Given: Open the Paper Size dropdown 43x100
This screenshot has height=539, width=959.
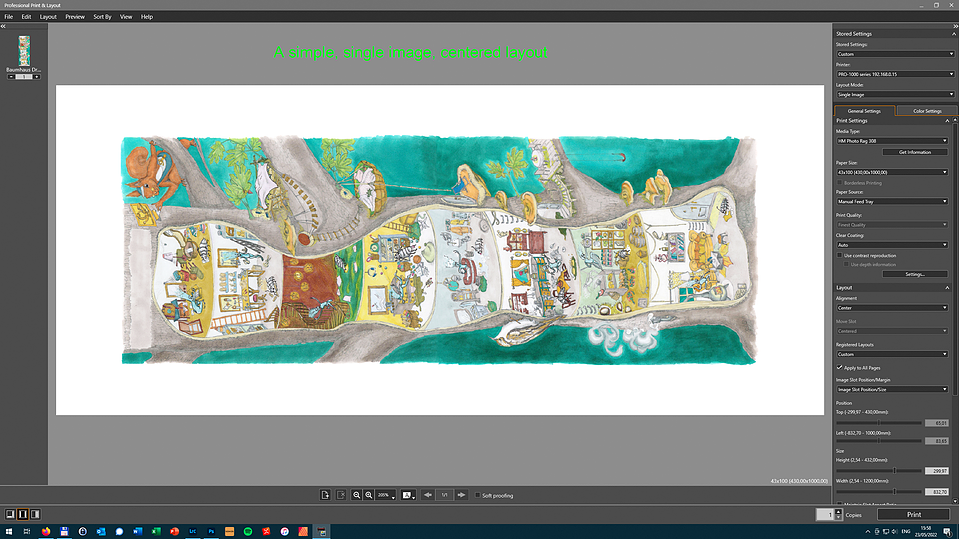Looking at the screenshot, I should click(x=892, y=172).
